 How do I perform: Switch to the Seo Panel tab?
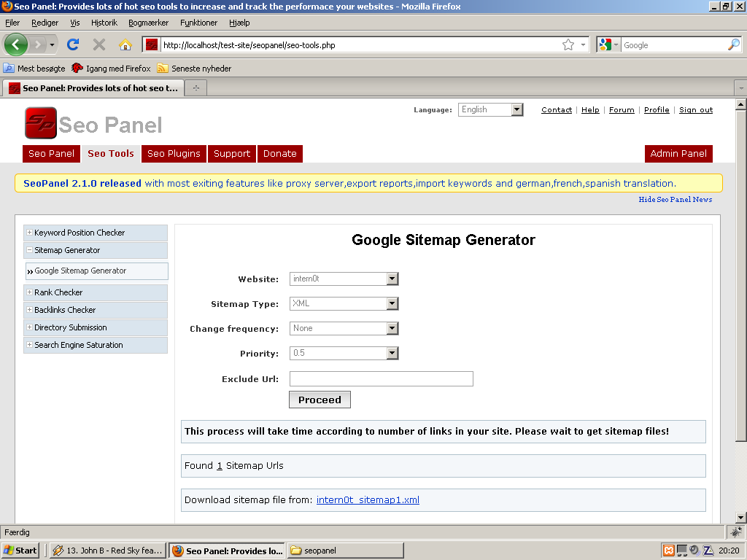[x=52, y=153]
